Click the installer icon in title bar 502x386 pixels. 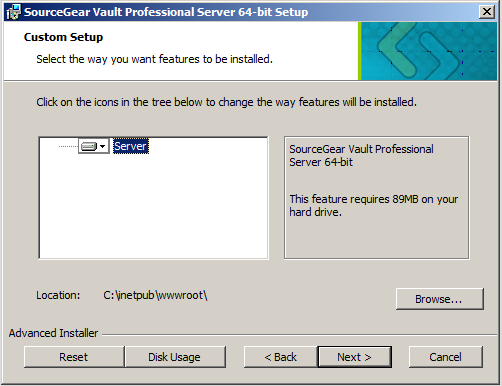13,12
